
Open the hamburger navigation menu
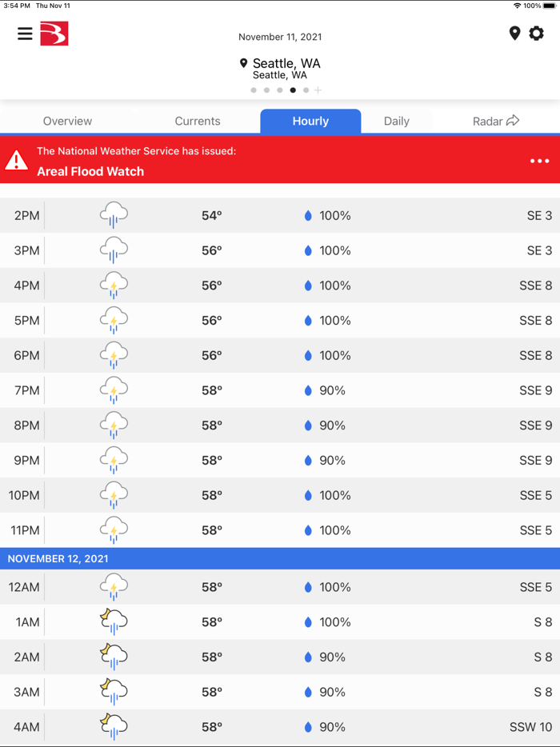[25, 34]
